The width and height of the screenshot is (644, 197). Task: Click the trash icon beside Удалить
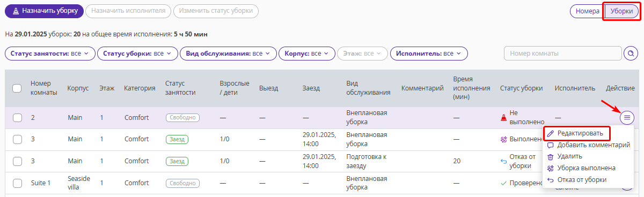point(550,156)
